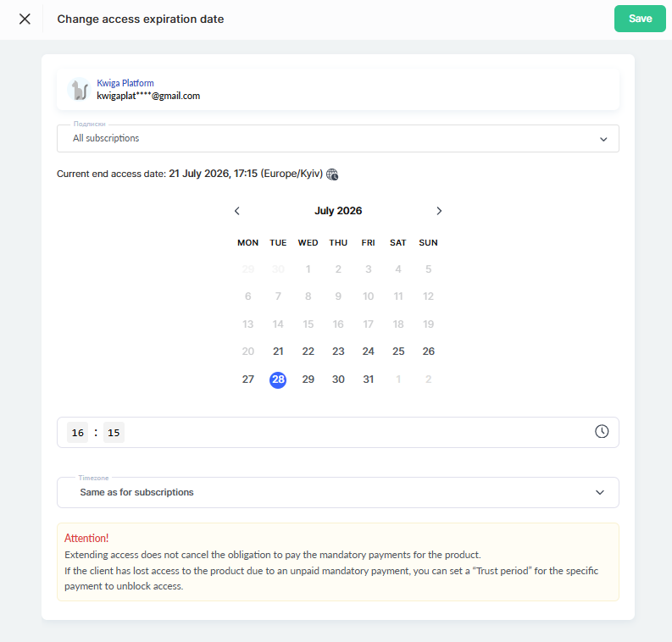Click the highlighted date 28
Image resolution: width=672 pixels, height=642 pixels.
pos(278,379)
